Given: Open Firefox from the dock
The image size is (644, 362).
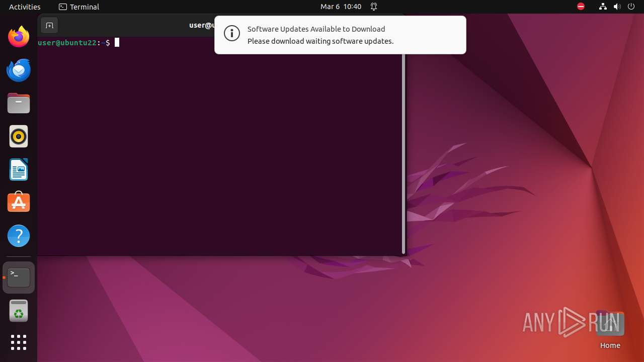Looking at the screenshot, I should (x=19, y=37).
